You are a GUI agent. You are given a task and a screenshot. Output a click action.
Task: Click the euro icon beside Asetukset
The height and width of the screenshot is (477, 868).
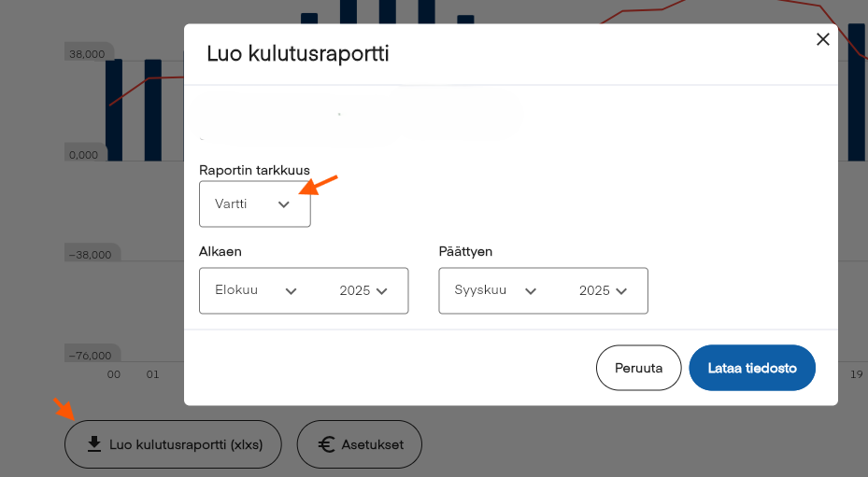coord(327,444)
